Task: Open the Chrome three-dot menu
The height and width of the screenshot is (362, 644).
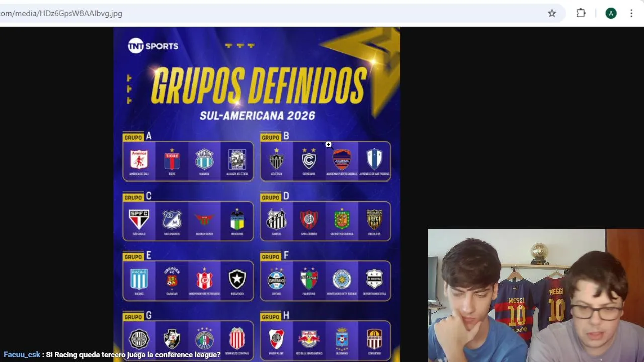Action: coord(631,13)
